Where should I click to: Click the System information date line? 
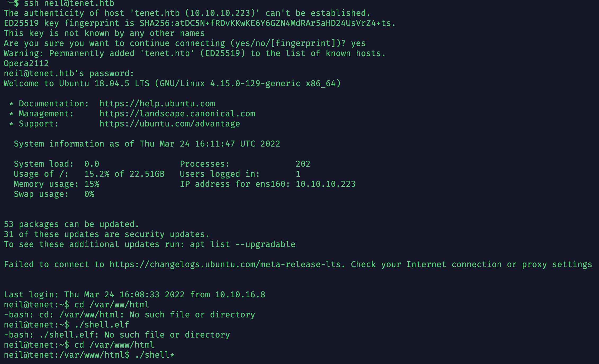147,144
